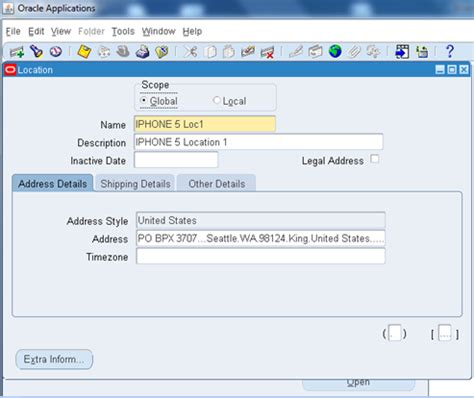Switch to the Other Details tab
Screen dimensions: 474x398
217,184
